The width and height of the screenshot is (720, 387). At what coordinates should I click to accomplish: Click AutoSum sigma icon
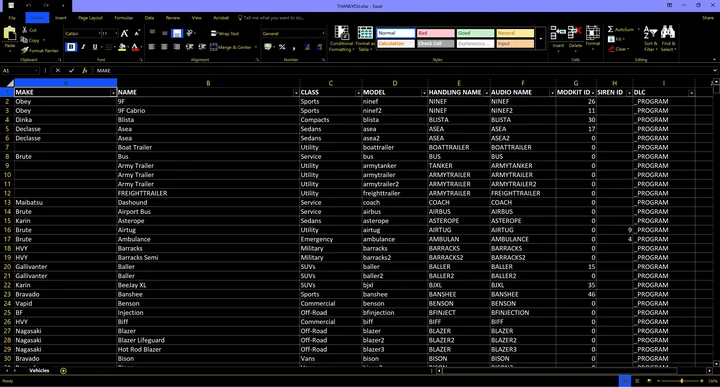tap(611, 29)
